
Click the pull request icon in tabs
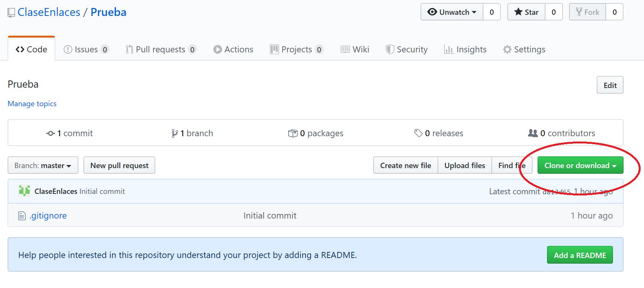tap(130, 49)
